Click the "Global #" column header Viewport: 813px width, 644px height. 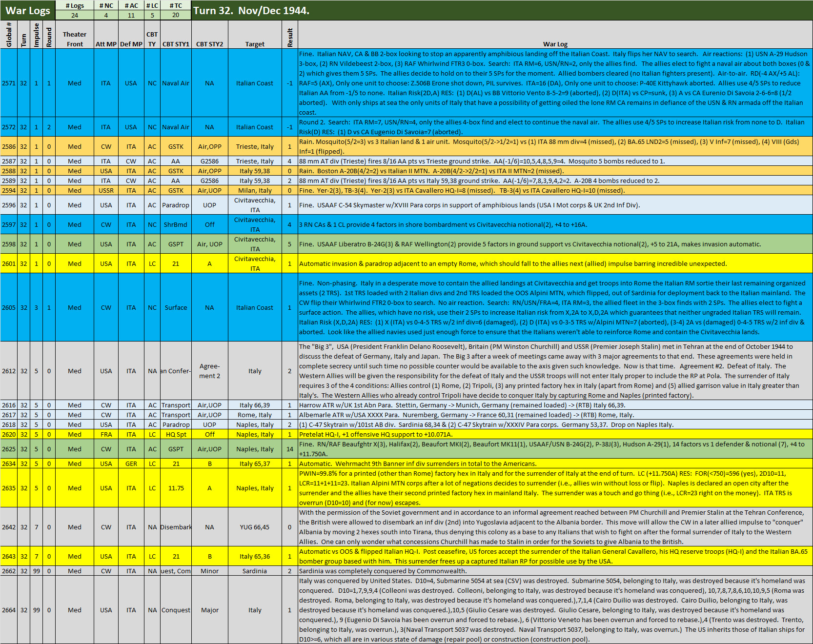(9, 34)
